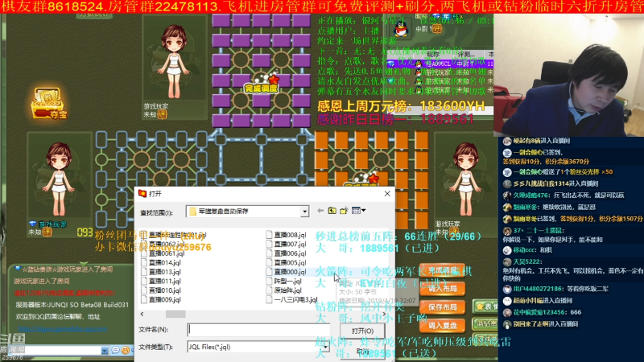Open the 夺宝 treasure chest icon
The image size is (644, 362).
[x=48, y=104]
